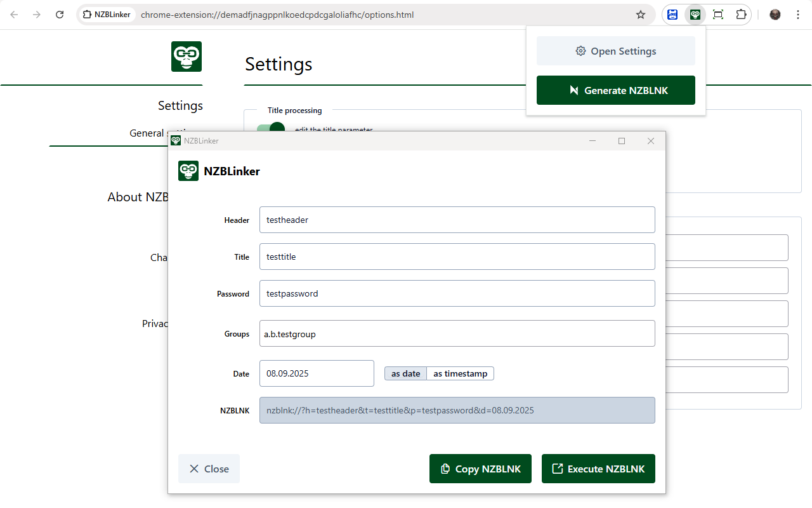Toggle the edit title parameter switch

[271, 127]
